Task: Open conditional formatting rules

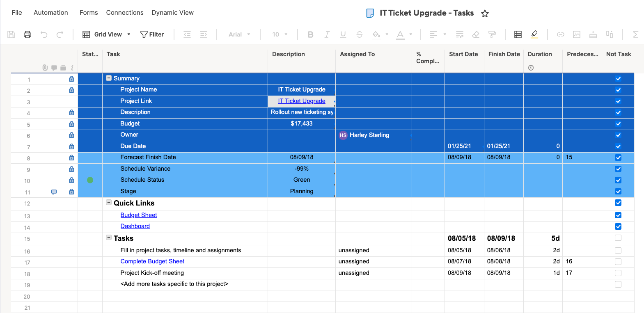Action: [x=518, y=34]
